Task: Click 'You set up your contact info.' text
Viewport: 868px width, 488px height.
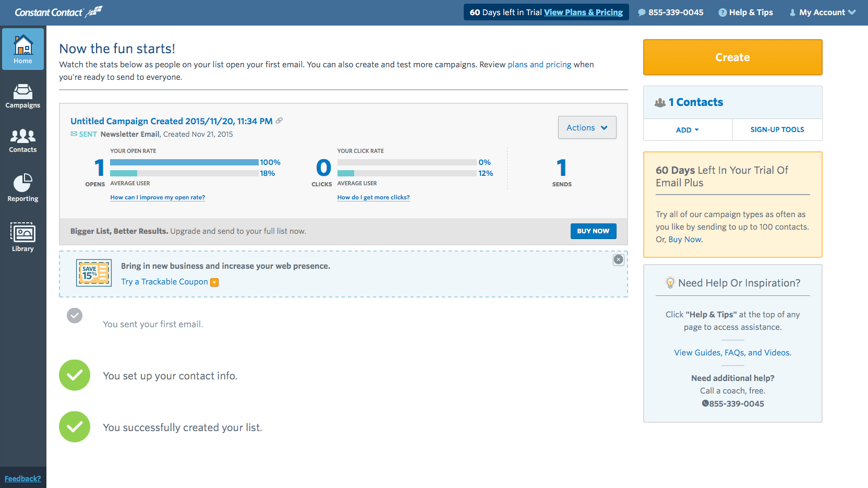Action: tap(170, 376)
